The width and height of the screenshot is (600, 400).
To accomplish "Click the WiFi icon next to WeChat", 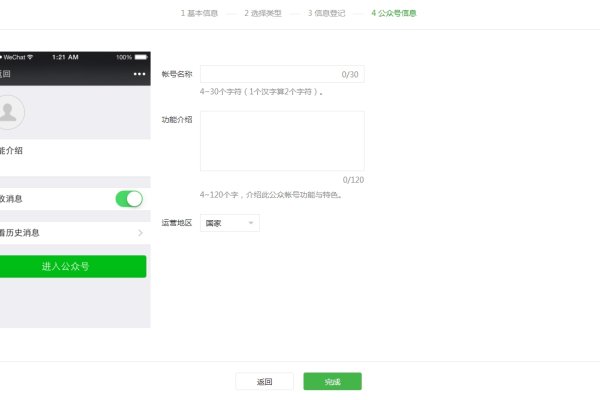I will click(30, 57).
